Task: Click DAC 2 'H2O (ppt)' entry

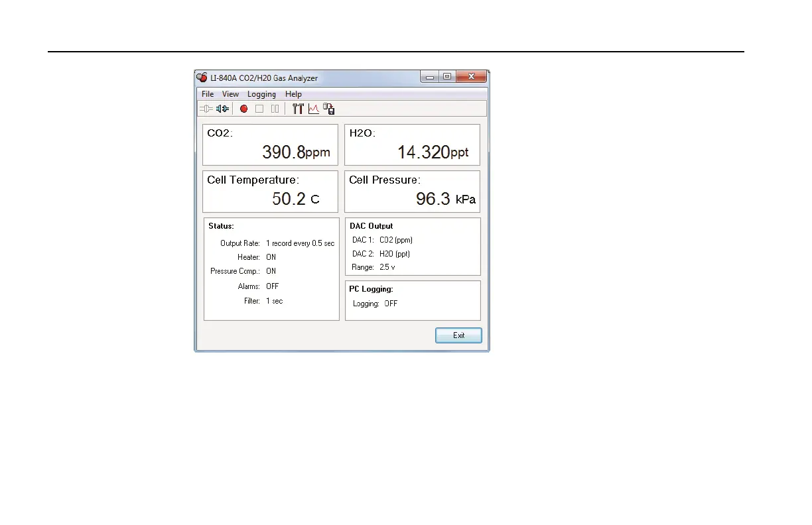Action: click(x=395, y=254)
